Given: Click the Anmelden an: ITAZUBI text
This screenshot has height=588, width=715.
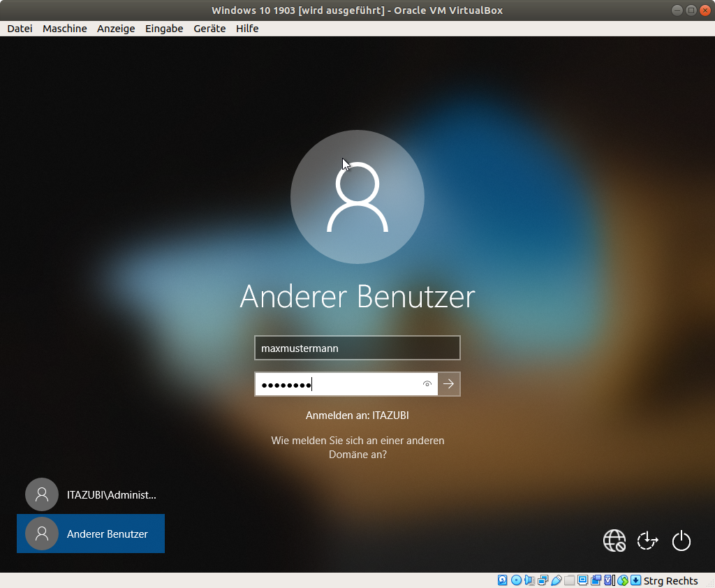Looking at the screenshot, I should 357,416.
